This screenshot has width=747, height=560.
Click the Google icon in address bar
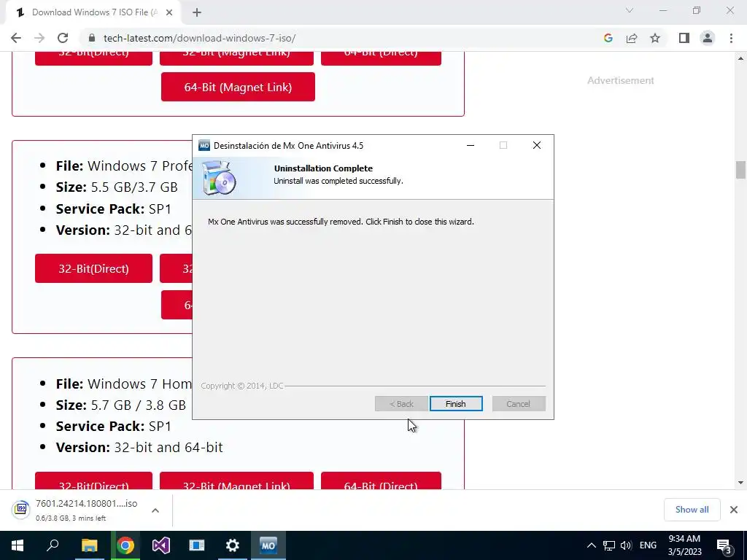tap(608, 38)
